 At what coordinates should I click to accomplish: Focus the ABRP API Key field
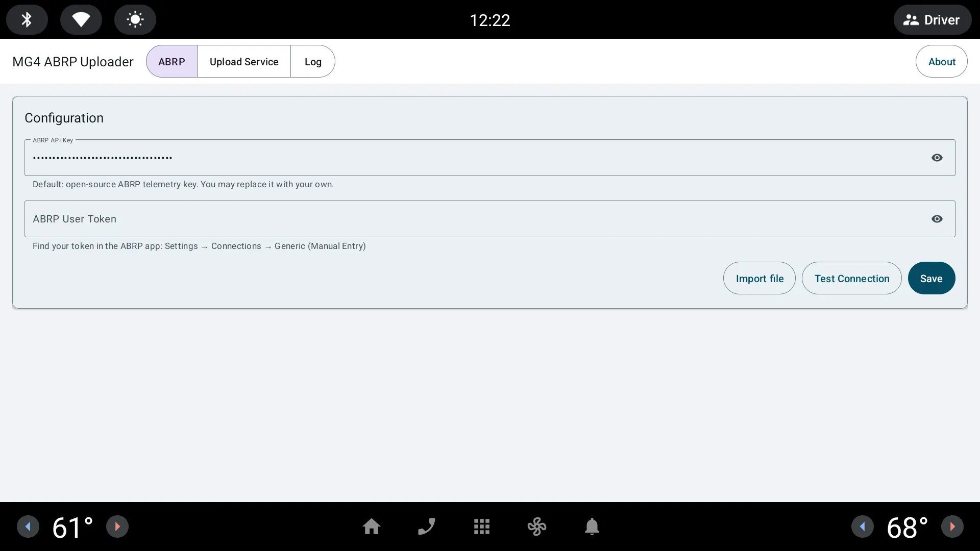(x=490, y=158)
